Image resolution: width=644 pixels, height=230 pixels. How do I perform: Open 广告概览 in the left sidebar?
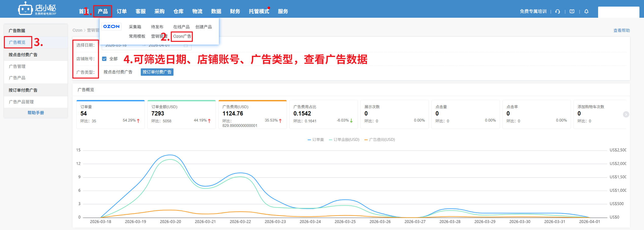(x=17, y=42)
